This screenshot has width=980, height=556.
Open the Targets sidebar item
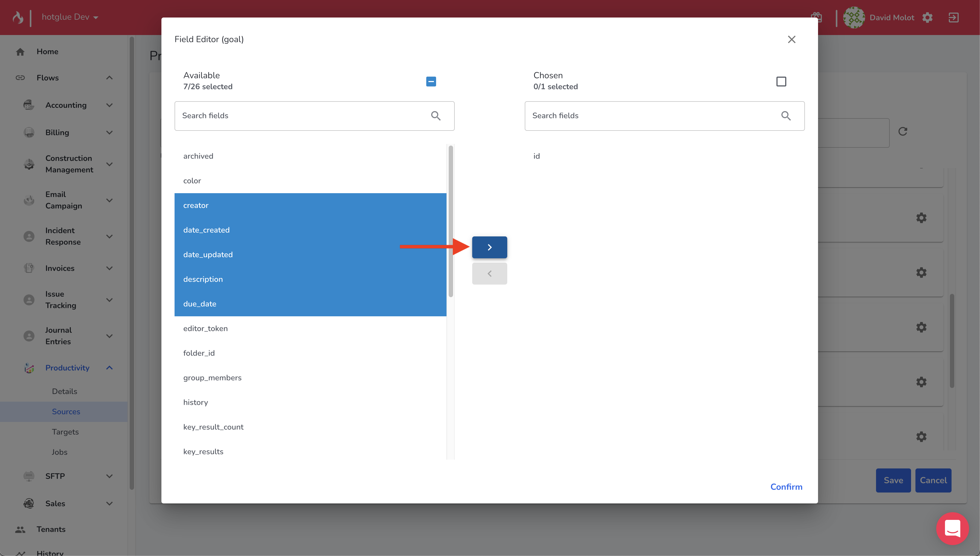pos(65,432)
